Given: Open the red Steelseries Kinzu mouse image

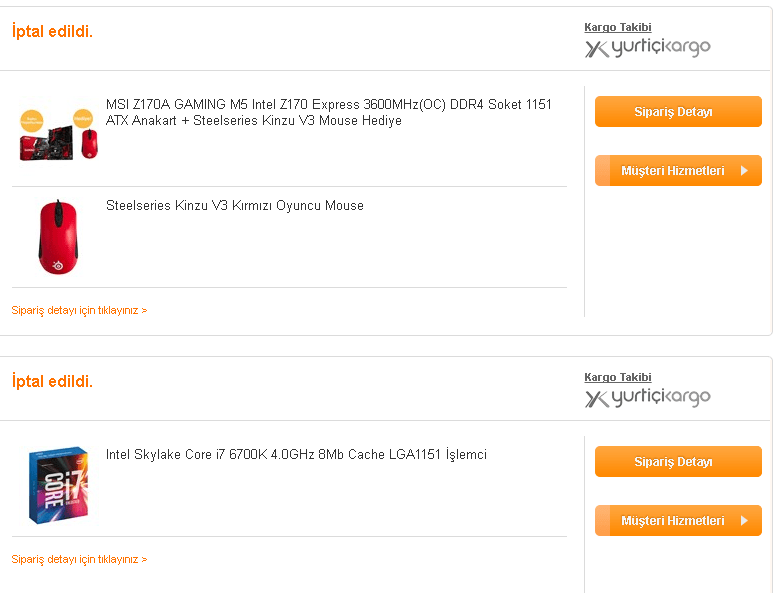Looking at the screenshot, I should (x=58, y=237).
